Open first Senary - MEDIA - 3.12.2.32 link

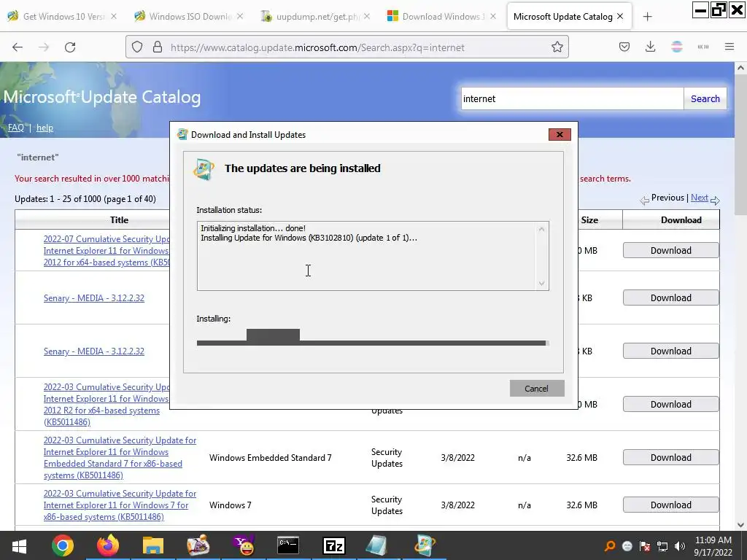pos(94,298)
